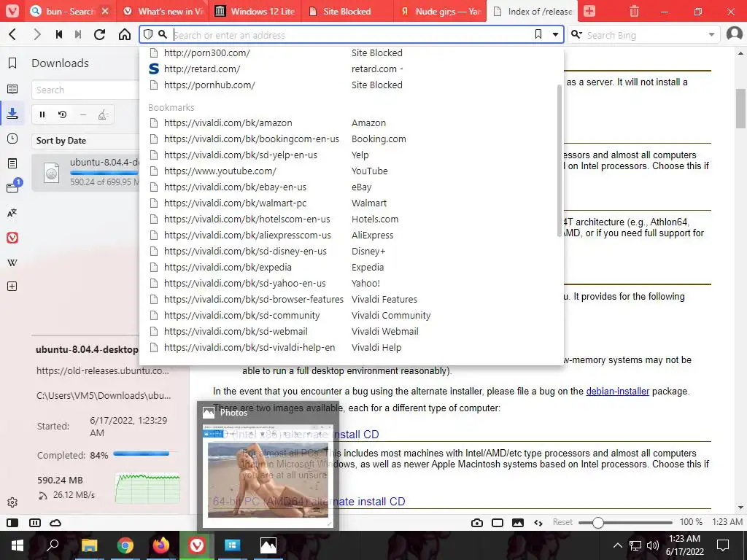This screenshot has width=747, height=560.
Task: Select the Walmart bookmark suggestion
Action: tap(351, 203)
